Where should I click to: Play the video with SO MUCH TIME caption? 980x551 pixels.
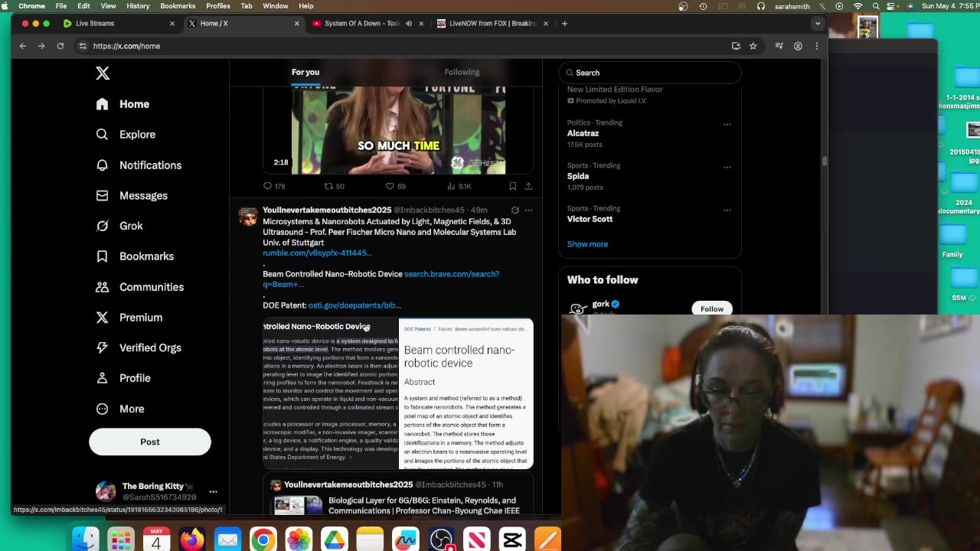point(399,130)
